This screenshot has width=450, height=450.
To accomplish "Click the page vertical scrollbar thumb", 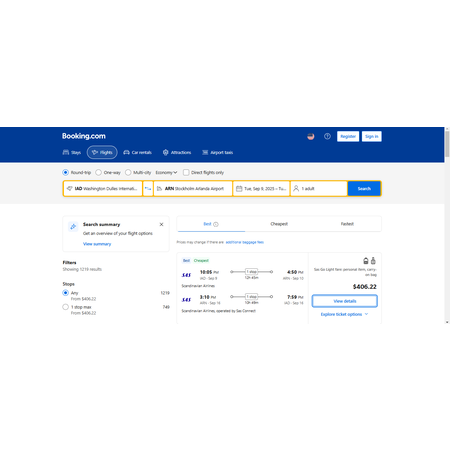I will click(447, 143).
